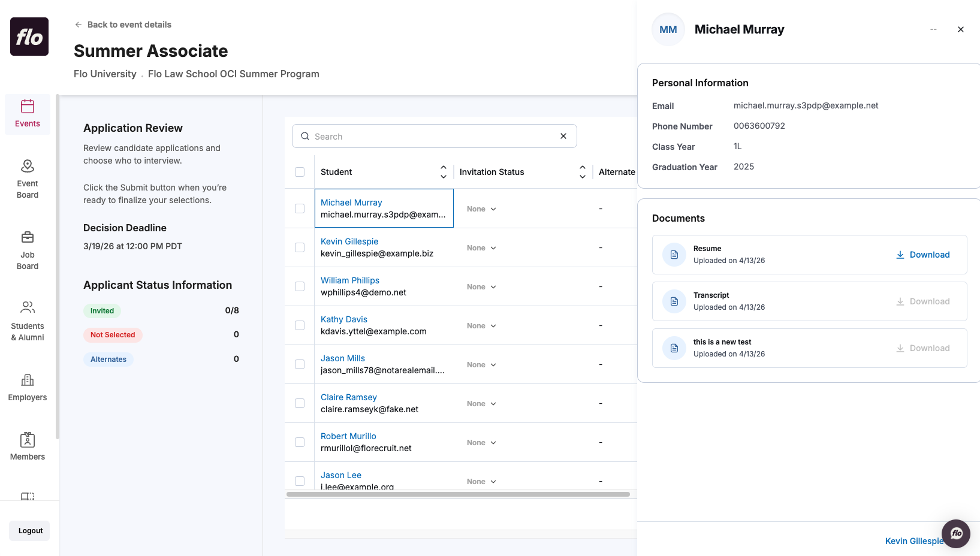Click the Resume document file icon
This screenshot has height=556, width=980.
(x=674, y=255)
